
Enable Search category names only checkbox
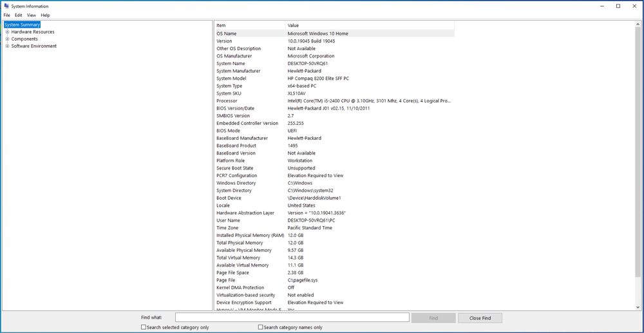click(x=260, y=327)
